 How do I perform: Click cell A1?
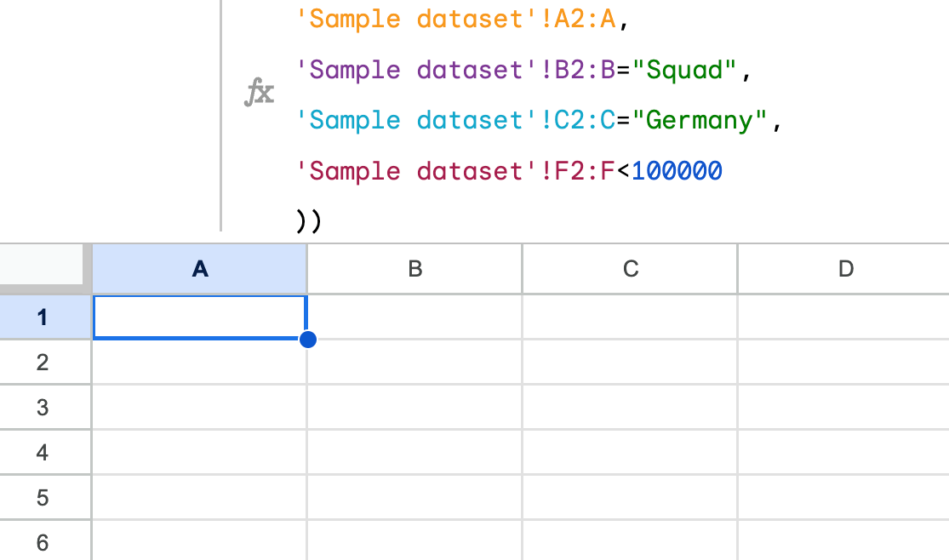pyautogui.click(x=200, y=317)
